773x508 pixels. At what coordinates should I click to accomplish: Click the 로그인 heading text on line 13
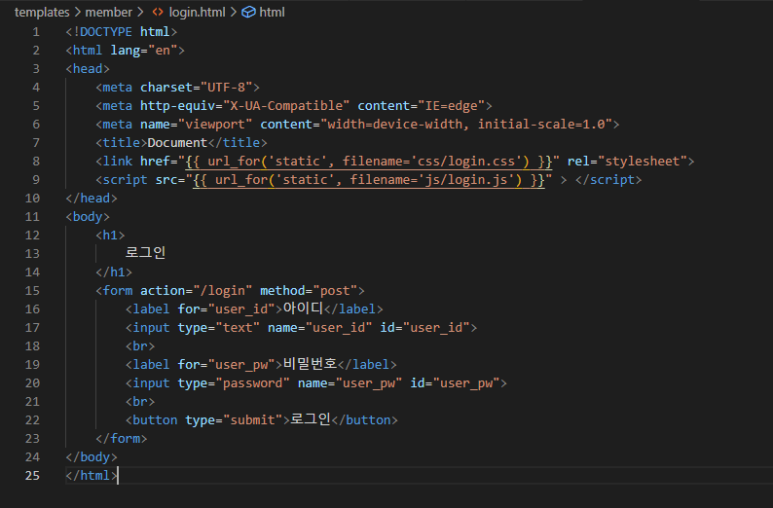tap(145, 253)
